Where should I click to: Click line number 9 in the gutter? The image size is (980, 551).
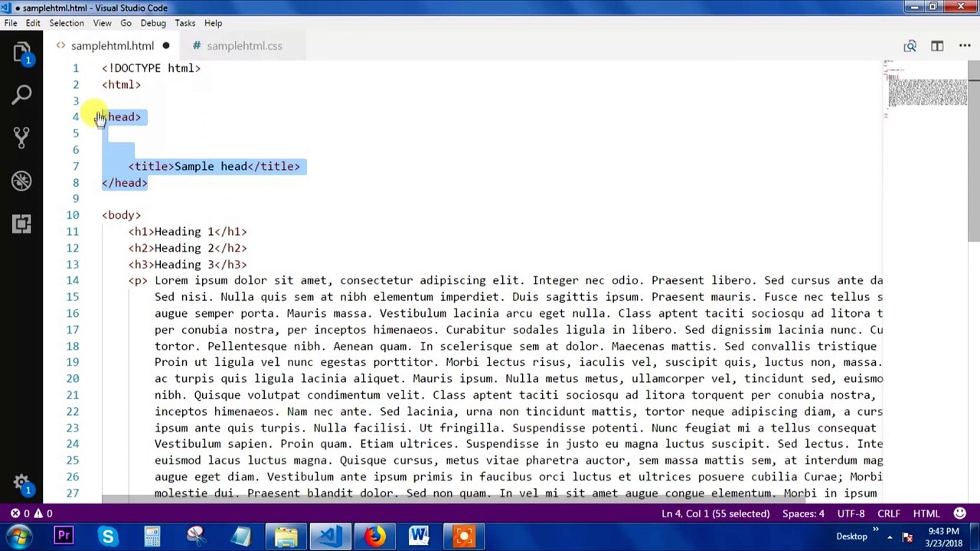(x=76, y=199)
